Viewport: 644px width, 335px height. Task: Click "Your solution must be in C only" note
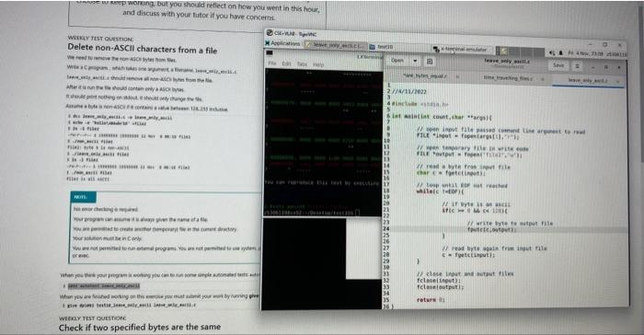(108, 238)
